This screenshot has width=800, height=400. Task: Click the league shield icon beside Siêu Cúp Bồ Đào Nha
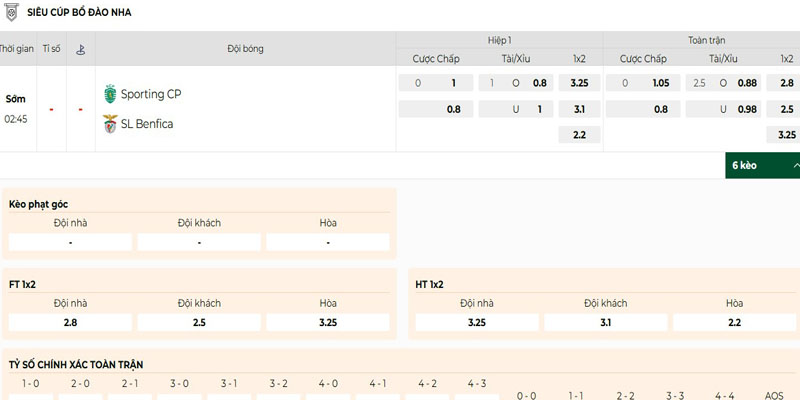11,12
